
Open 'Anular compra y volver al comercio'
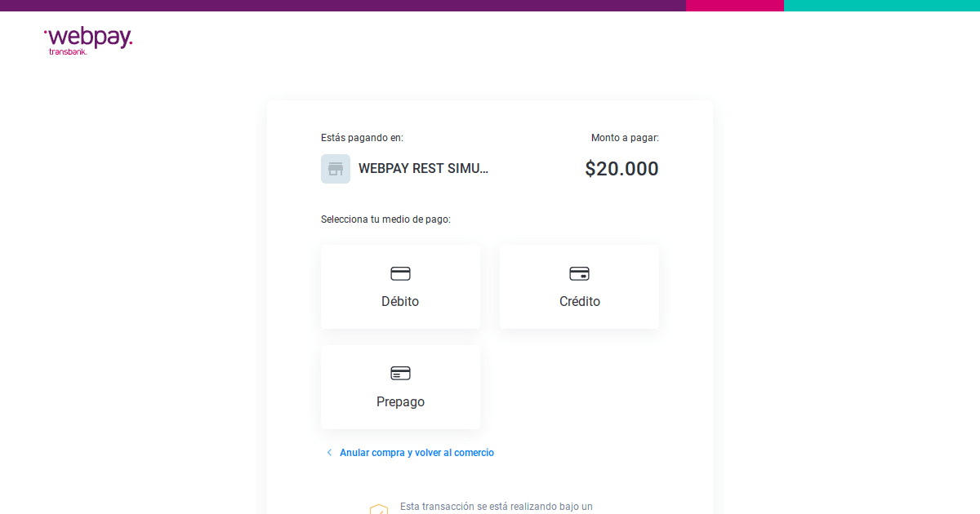point(416,452)
